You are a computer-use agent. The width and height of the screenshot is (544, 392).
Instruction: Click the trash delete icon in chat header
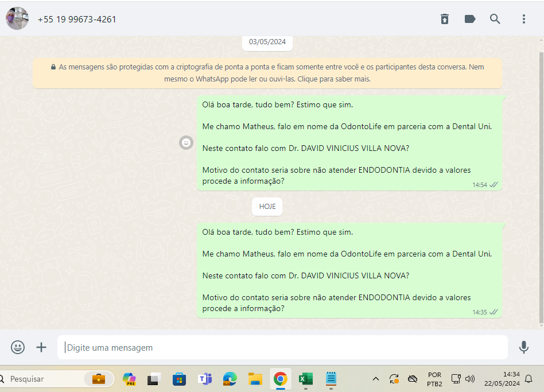pos(444,19)
